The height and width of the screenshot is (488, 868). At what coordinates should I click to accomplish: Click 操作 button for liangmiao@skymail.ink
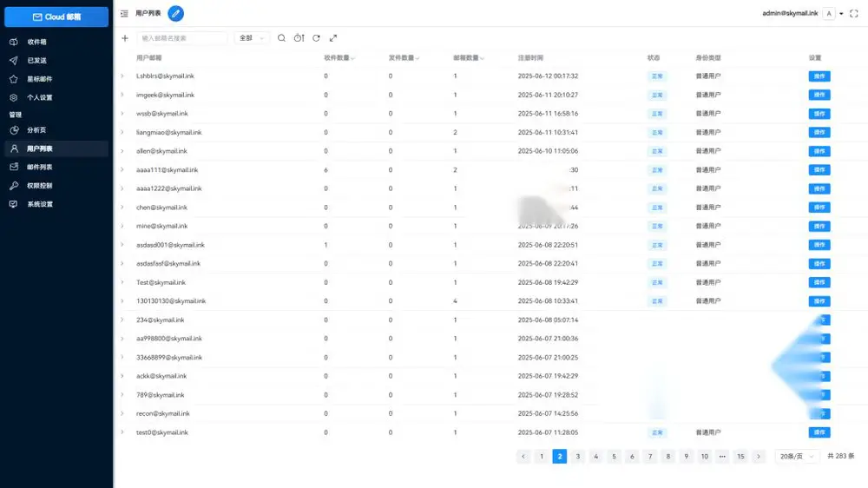click(819, 132)
